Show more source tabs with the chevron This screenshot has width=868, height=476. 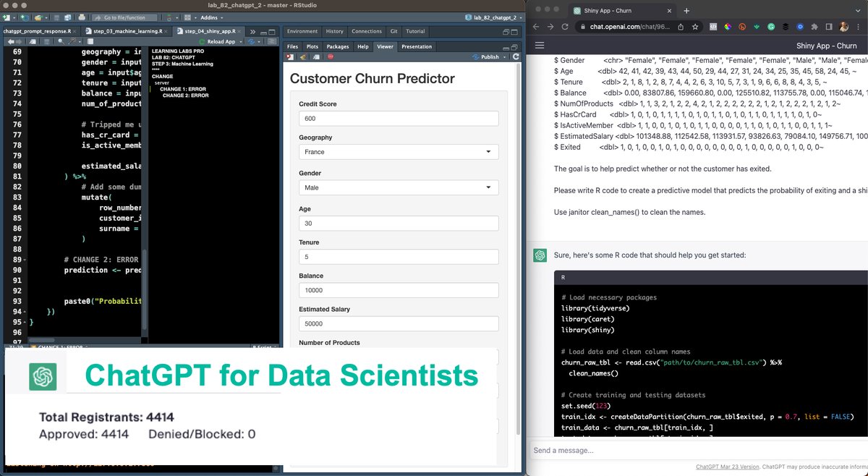point(252,31)
